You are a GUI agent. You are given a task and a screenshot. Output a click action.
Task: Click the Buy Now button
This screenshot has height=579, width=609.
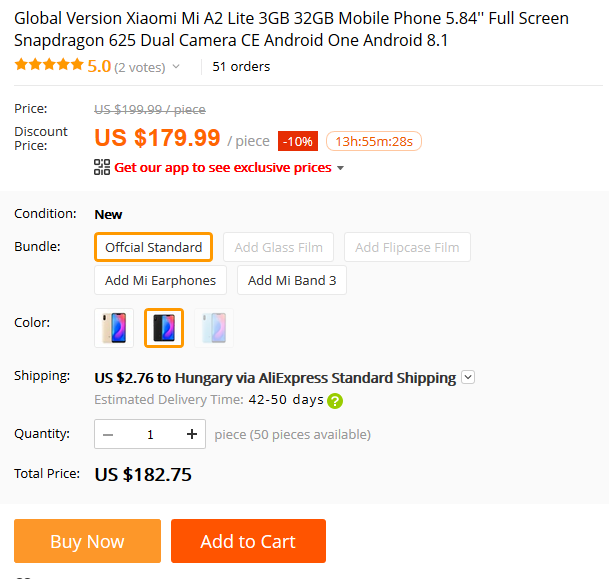tap(87, 541)
